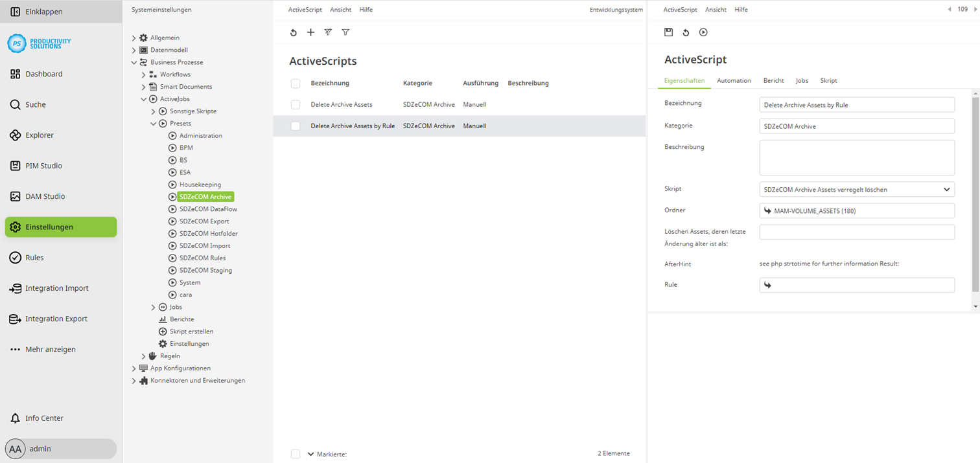Collapse the Presets tree node

154,124
